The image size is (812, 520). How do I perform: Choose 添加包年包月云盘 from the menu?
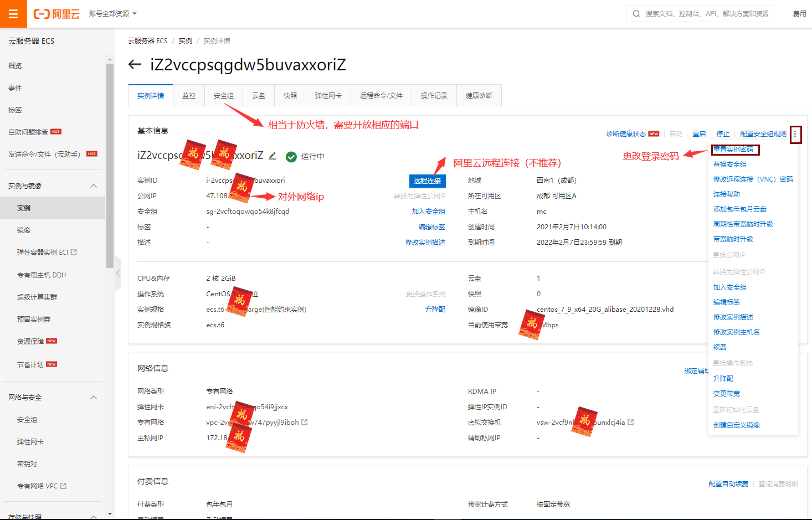click(x=740, y=209)
